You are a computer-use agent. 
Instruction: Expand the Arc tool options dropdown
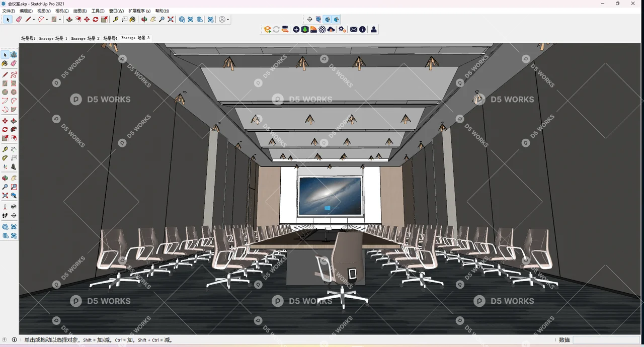coord(46,19)
